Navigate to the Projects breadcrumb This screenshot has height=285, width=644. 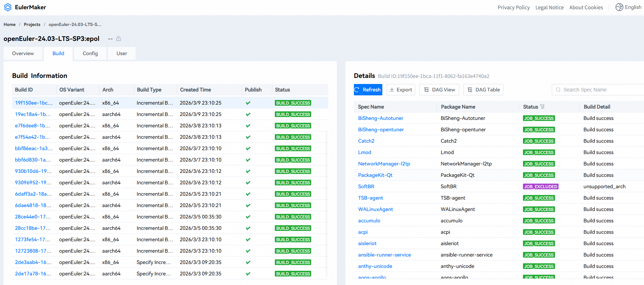point(32,25)
